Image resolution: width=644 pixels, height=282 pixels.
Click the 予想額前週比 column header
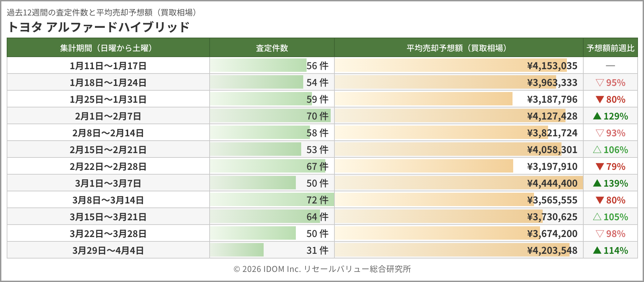610,48
